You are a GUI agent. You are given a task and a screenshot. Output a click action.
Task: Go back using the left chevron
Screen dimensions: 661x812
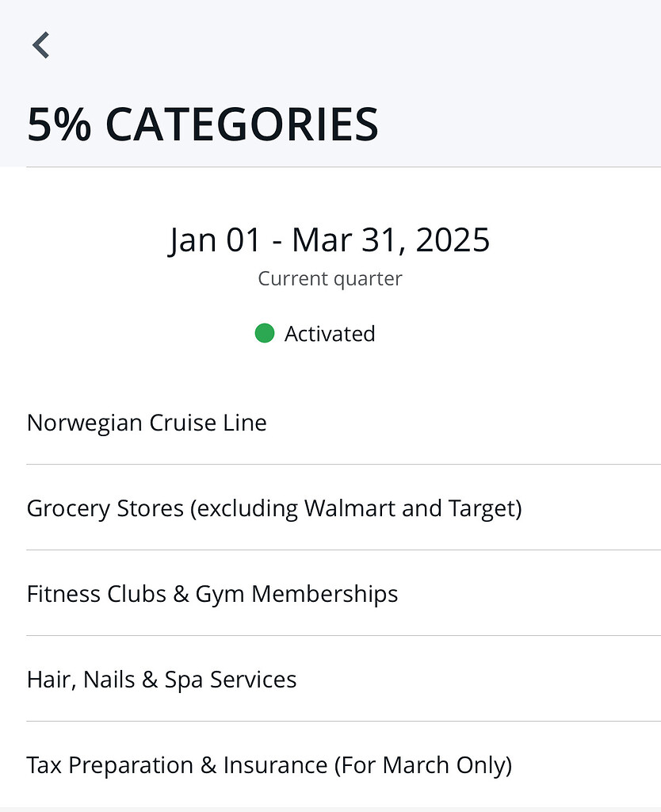coord(41,45)
